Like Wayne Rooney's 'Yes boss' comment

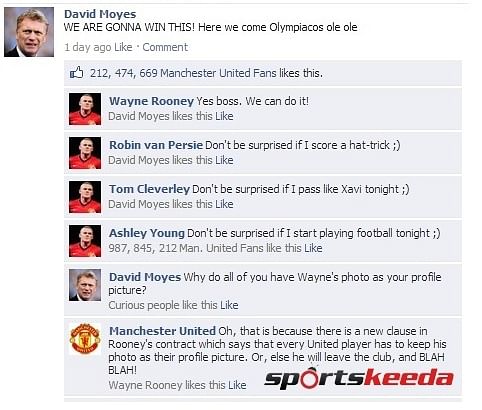coord(224,116)
